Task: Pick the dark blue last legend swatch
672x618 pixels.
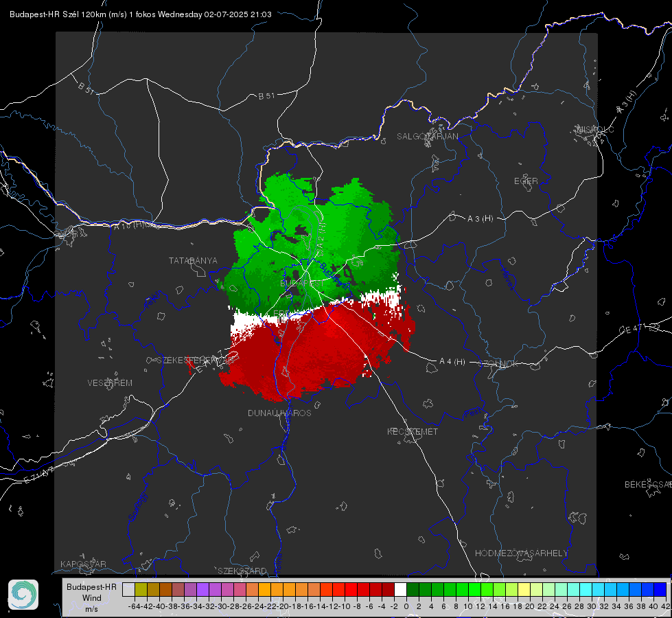Action: pos(660,589)
